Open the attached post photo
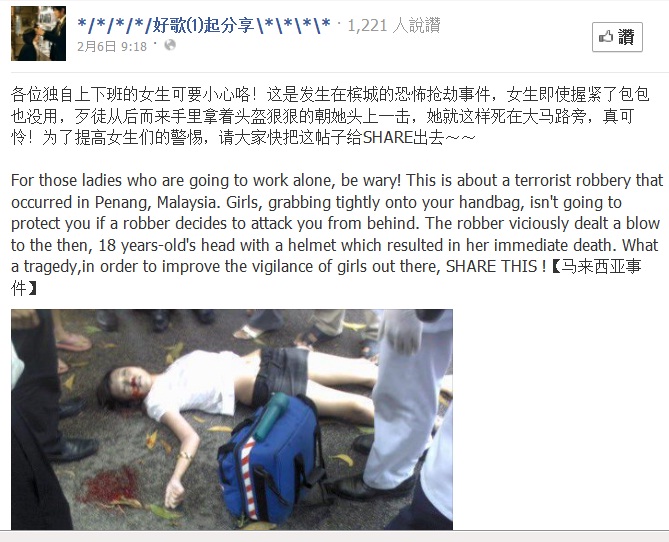Image resolution: width=669 pixels, height=542 pixels. point(232,420)
